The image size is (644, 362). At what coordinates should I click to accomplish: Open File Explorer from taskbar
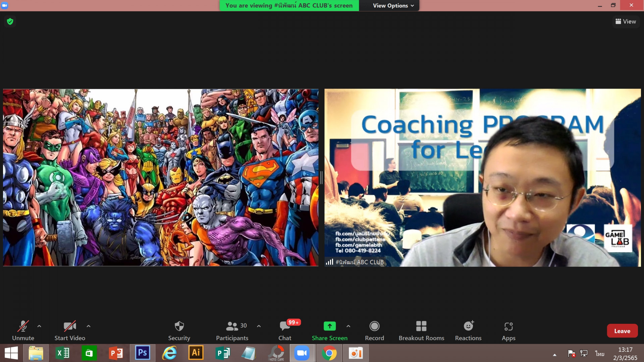(36, 353)
